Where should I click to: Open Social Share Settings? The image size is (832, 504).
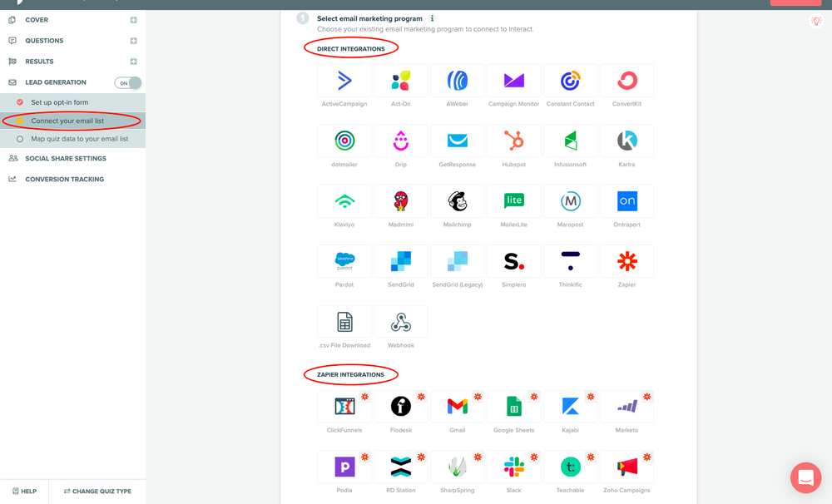point(66,158)
